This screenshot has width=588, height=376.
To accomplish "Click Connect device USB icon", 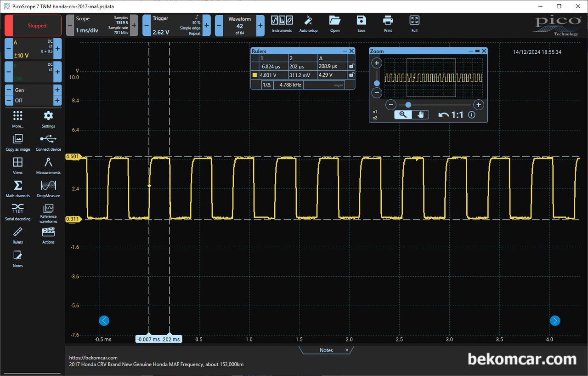I will coord(48,142).
